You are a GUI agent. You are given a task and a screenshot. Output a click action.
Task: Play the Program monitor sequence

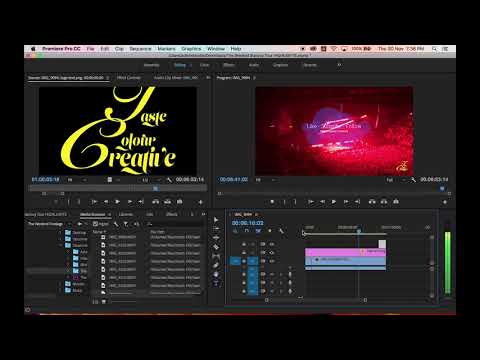pyautogui.click(x=334, y=202)
